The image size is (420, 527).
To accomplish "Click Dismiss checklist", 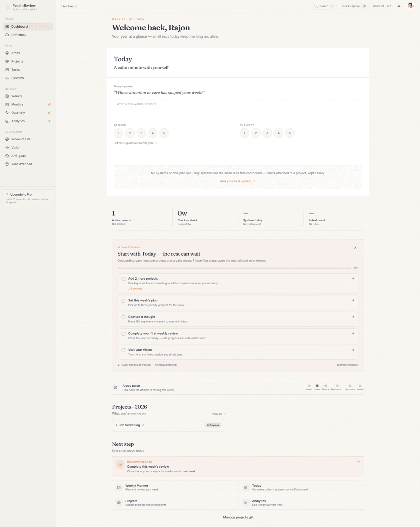I will [348, 365].
